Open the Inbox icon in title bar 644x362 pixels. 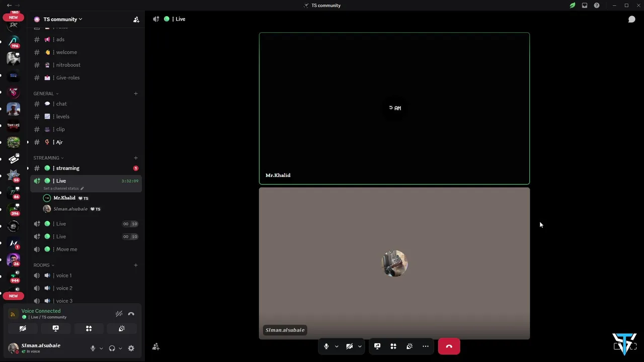585,6
